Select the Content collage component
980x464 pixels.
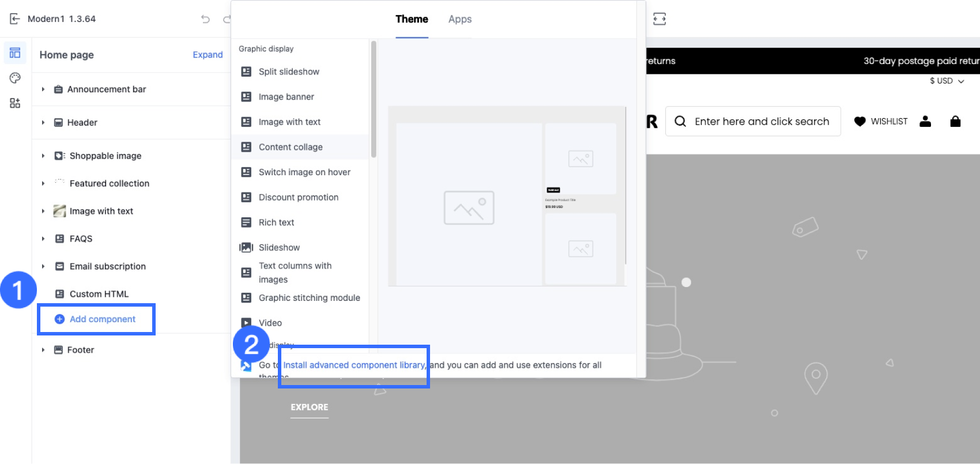click(x=300, y=147)
